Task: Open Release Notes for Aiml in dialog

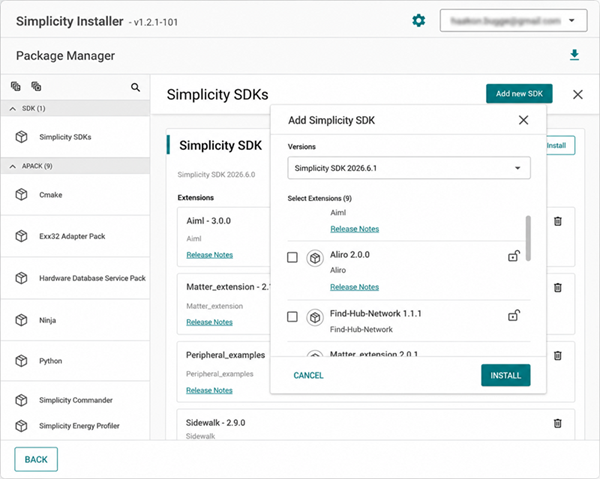Action: click(355, 229)
